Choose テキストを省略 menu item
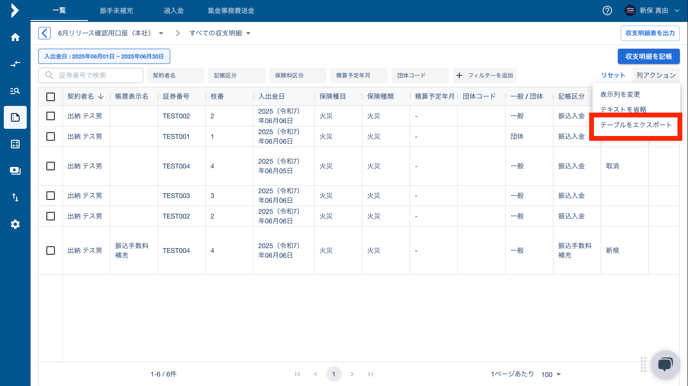 tap(623, 109)
